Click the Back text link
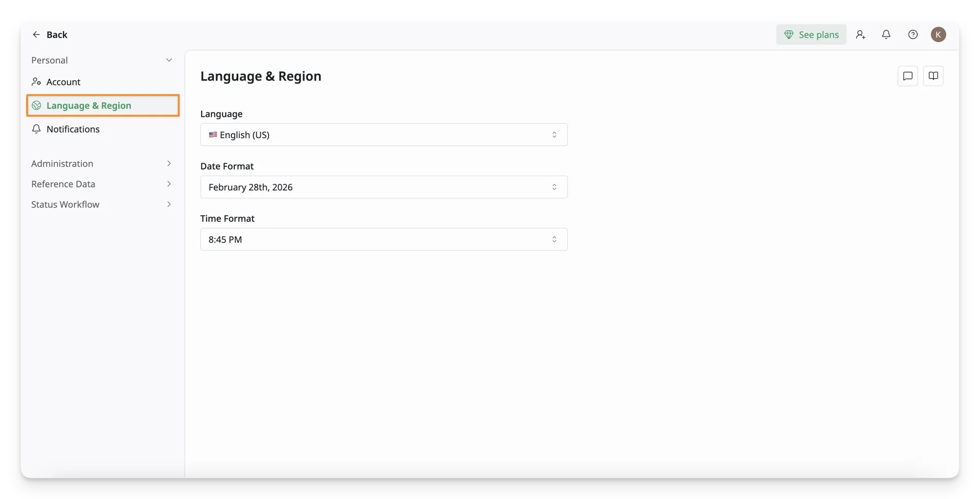The image size is (980, 499). pos(57,35)
